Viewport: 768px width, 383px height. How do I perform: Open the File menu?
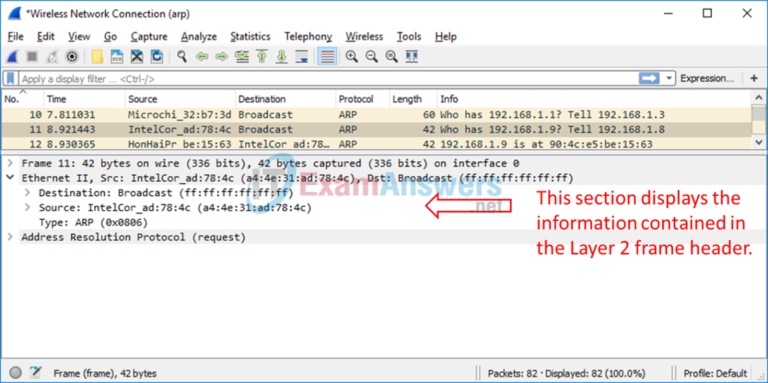16,37
